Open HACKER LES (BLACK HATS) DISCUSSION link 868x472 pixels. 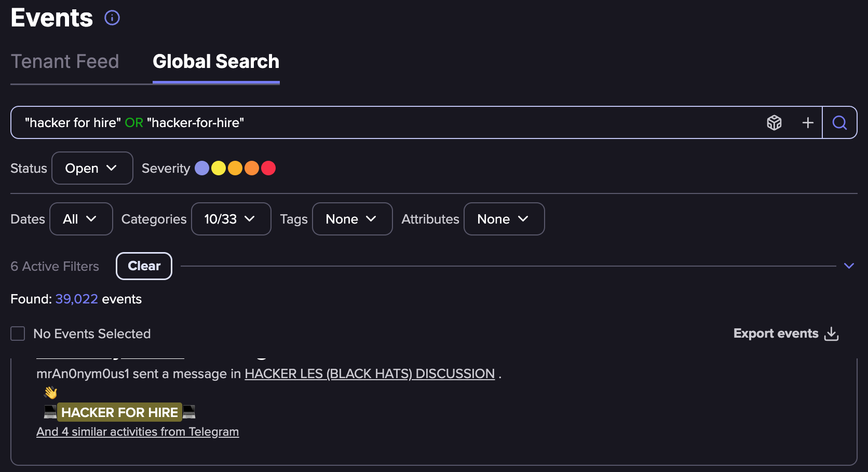click(x=370, y=374)
